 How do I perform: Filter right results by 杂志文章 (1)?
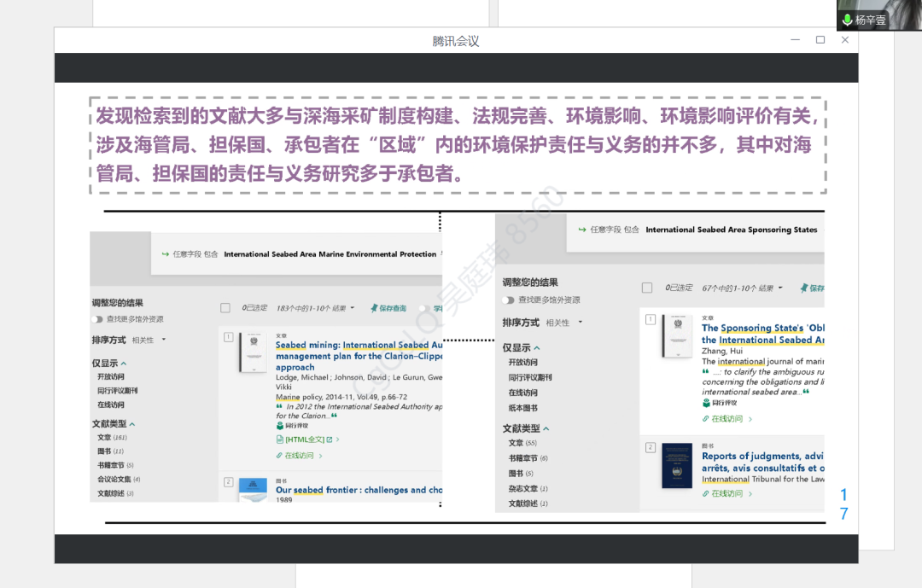528,489
